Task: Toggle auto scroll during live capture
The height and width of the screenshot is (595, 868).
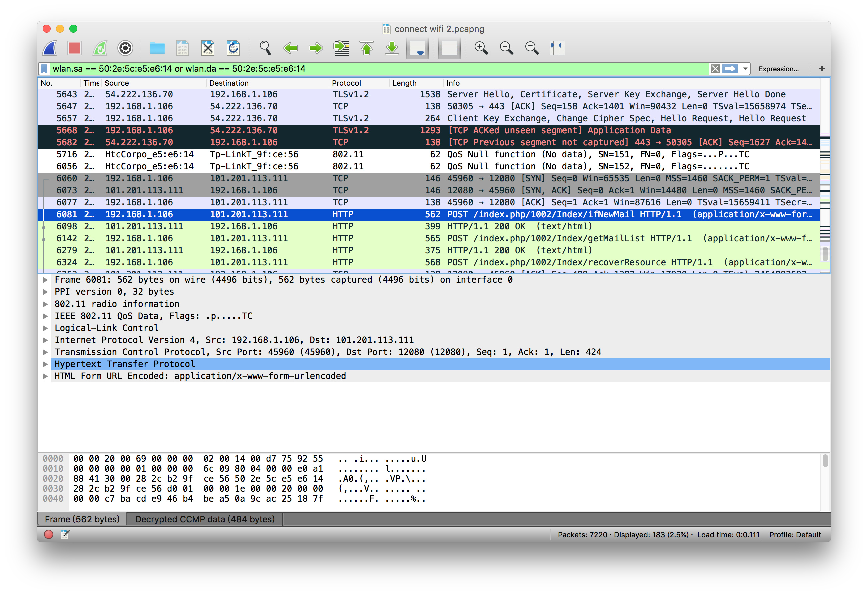Action: click(417, 48)
